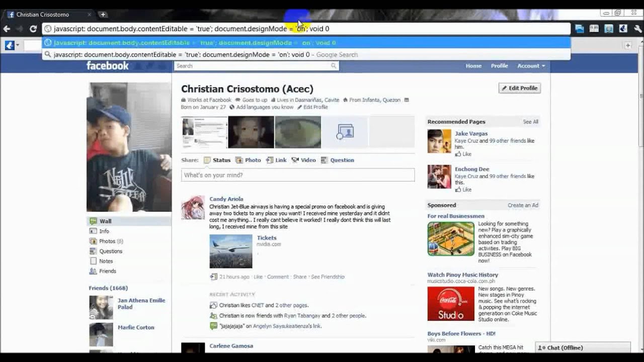This screenshot has width=644, height=362.
Task: Click the speech icon beside Add languages
Action: tap(232, 107)
